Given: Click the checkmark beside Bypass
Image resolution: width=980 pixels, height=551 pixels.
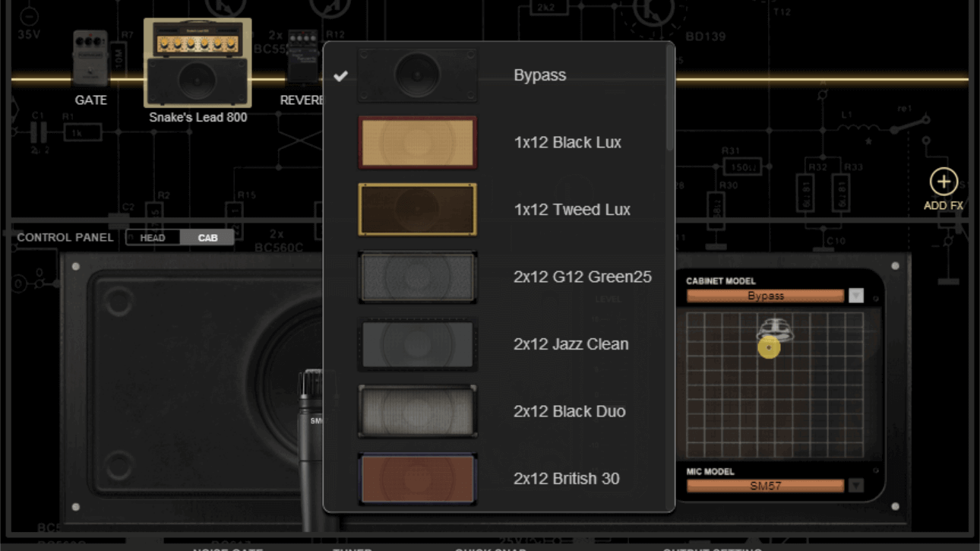Looking at the screenshot, I should click(x=340, y=76).
